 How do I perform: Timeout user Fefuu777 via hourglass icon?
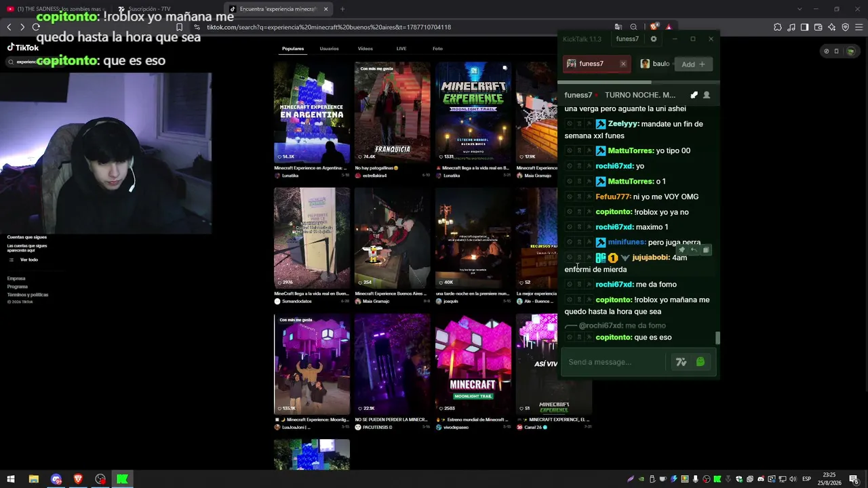tap(579, 197)
